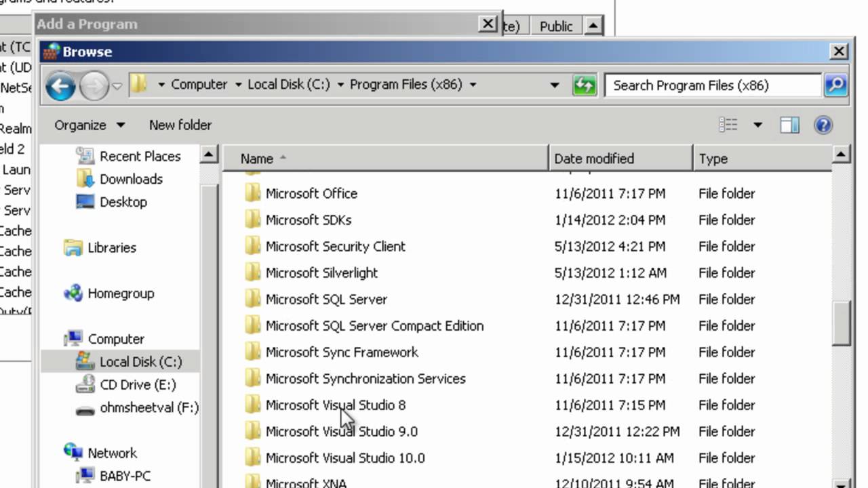Select the Microsoft Office folder icon
Viewport: 868px width, 488px height.
coord(253,194)
